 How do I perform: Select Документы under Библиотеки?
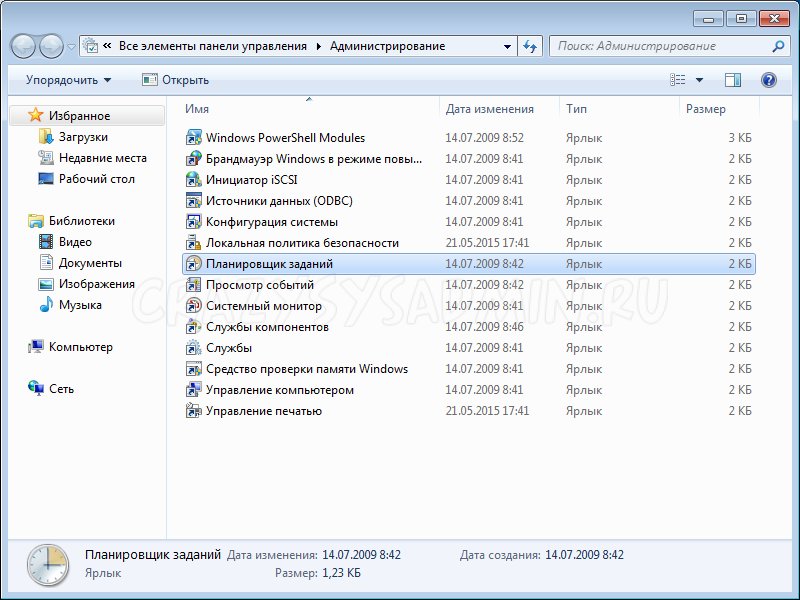click(90, 263)
